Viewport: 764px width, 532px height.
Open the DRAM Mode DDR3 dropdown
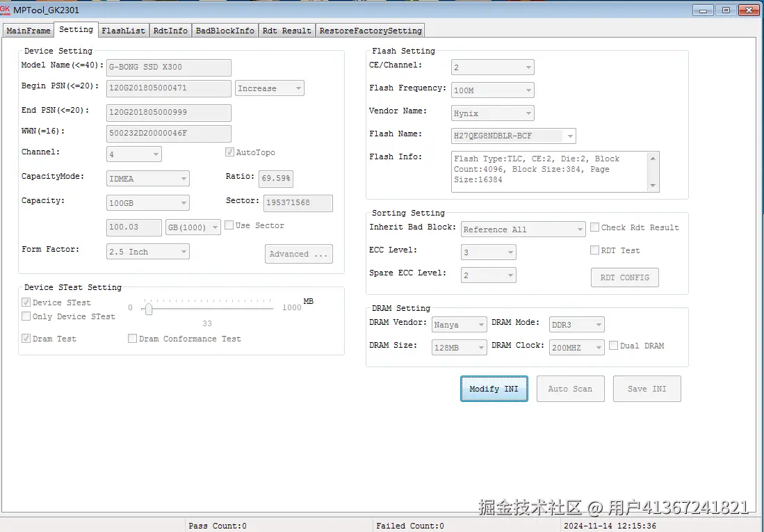577,324
